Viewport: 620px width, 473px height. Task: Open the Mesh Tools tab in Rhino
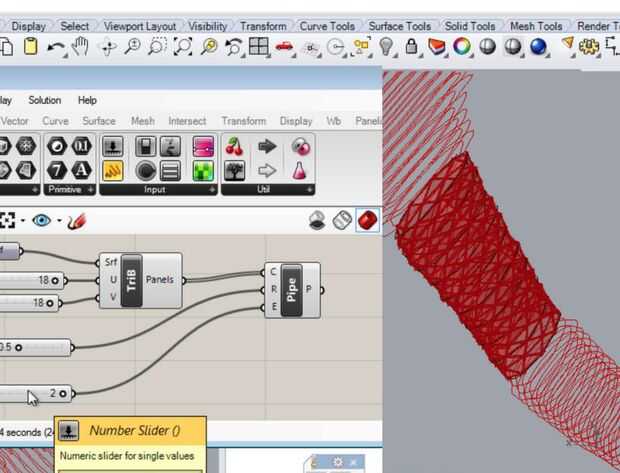tap(536, 26)
